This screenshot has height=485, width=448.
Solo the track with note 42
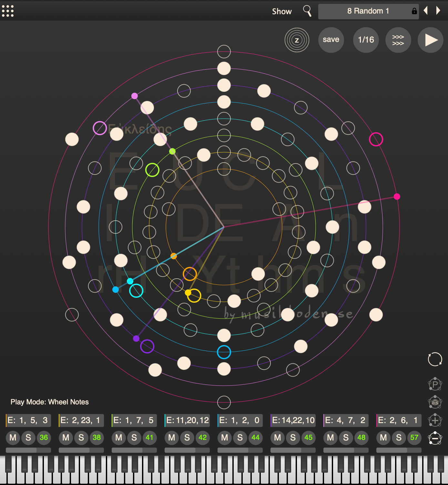coord(187,438)
